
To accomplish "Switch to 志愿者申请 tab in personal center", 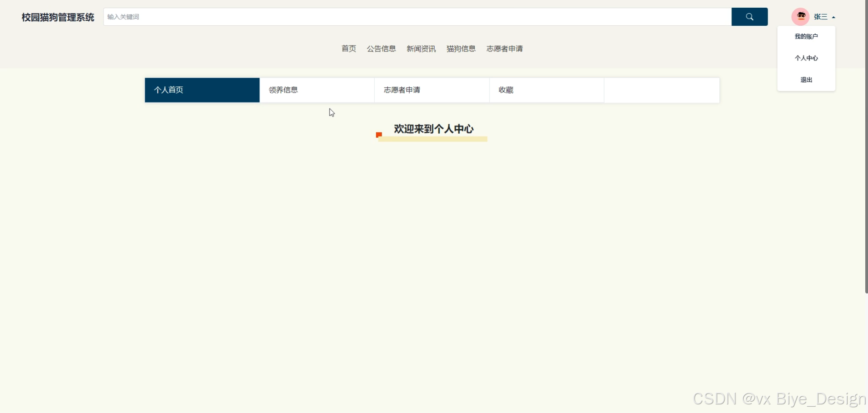I will coord(432,90).
